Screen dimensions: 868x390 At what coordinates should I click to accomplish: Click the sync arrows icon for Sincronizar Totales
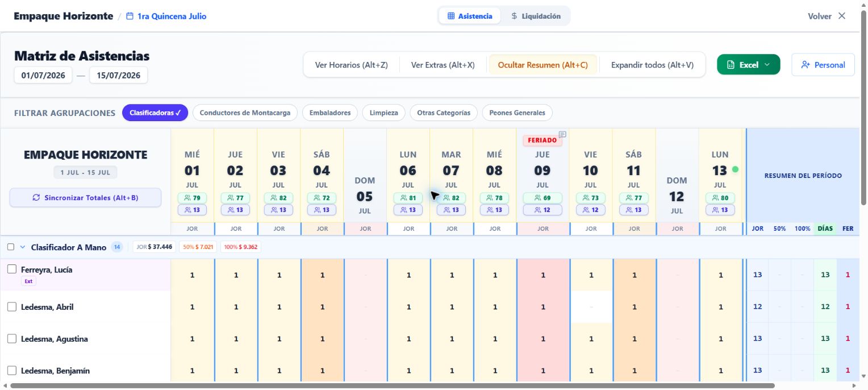[x=36, y=198]
